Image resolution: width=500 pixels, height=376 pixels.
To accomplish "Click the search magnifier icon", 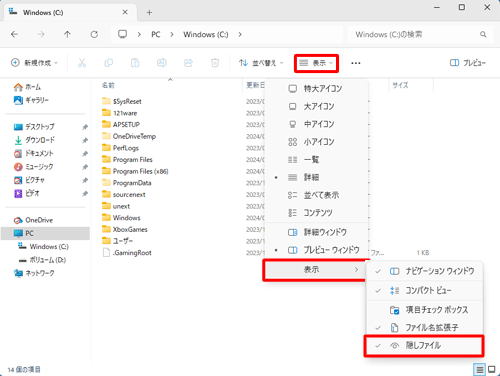I will coord(483,34).
